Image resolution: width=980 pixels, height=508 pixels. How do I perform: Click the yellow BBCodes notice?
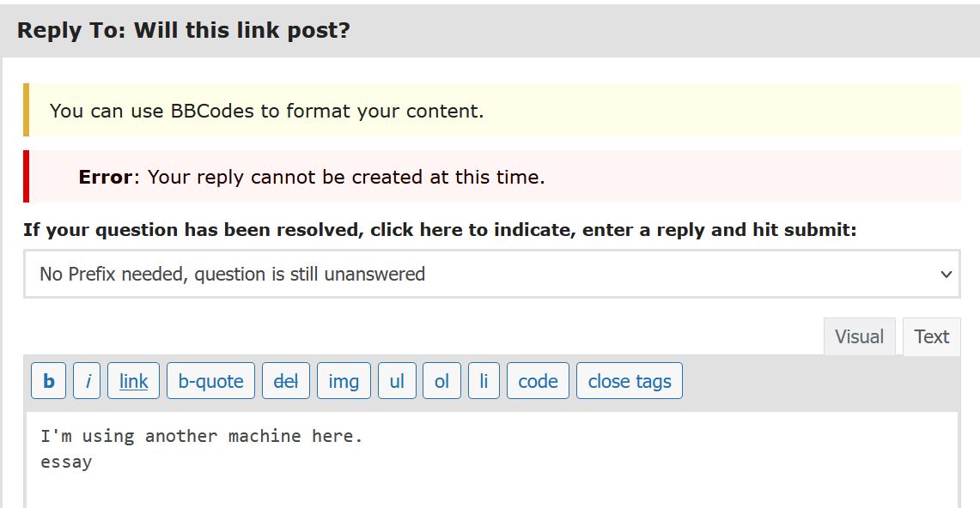(266, 111)
